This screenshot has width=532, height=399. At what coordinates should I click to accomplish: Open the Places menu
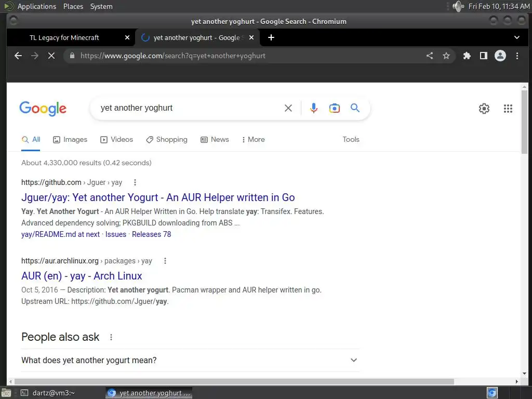(x=73, y=6)
